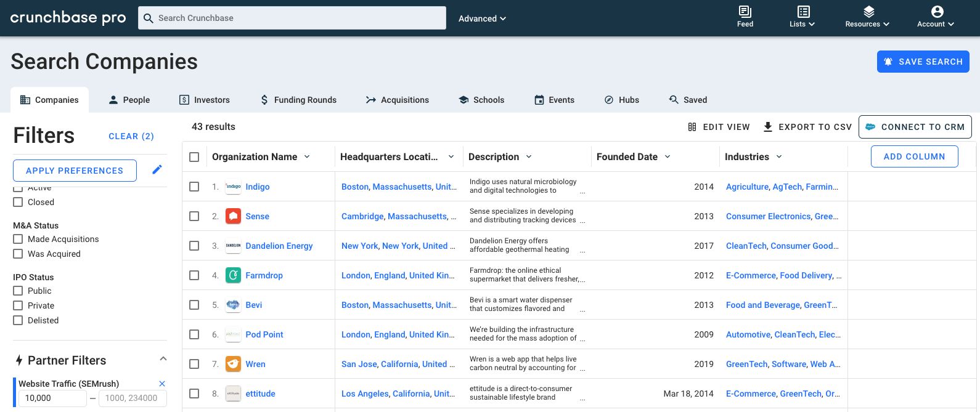Open Pod Point company link

point(264,334)
